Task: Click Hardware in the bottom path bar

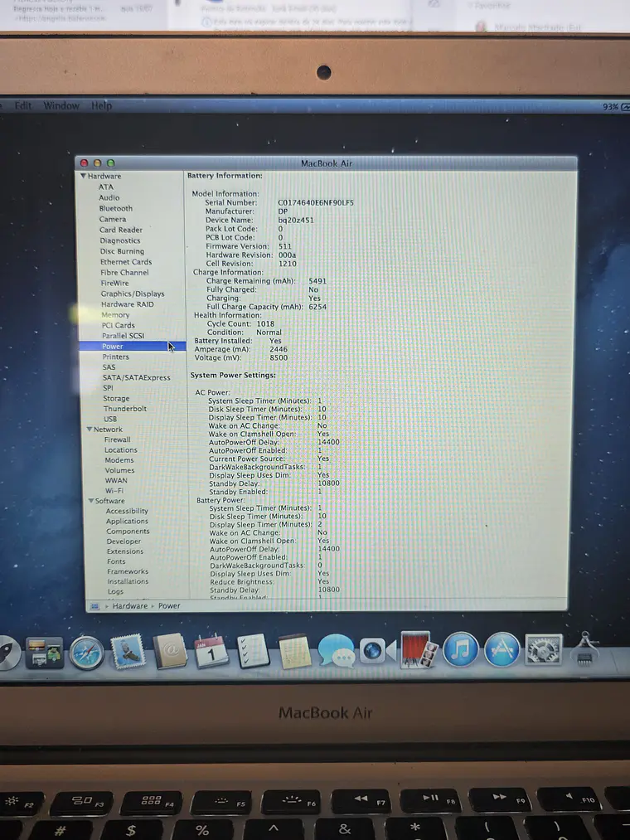Action: click(x=129, y=606)
